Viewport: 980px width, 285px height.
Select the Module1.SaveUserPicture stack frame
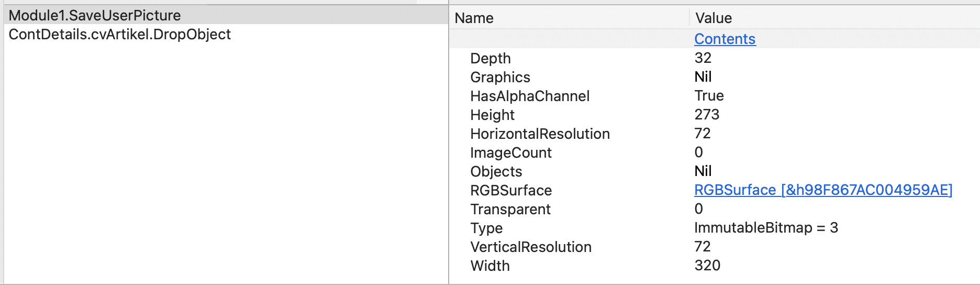coord(95,16)
